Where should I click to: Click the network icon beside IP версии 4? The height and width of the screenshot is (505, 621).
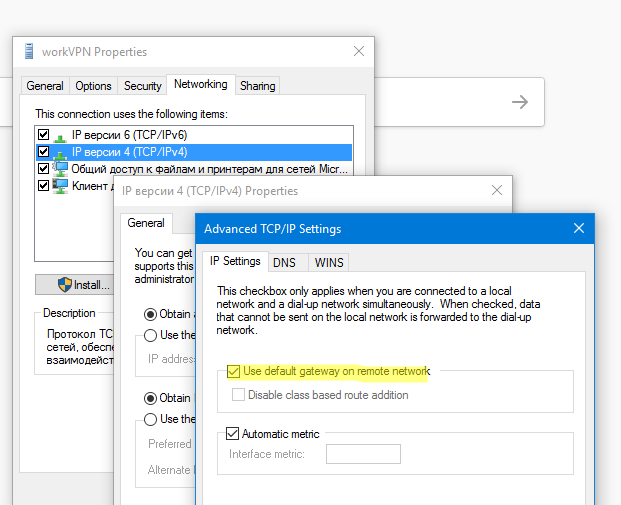(60, 155)
